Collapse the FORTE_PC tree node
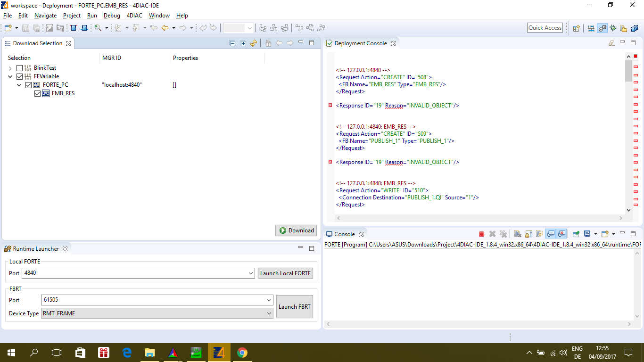 coord(19,85)
